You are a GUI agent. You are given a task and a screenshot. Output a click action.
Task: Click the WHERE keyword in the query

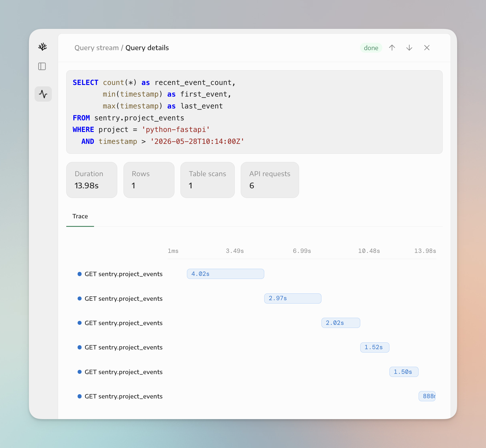click(x=83, y=130)
